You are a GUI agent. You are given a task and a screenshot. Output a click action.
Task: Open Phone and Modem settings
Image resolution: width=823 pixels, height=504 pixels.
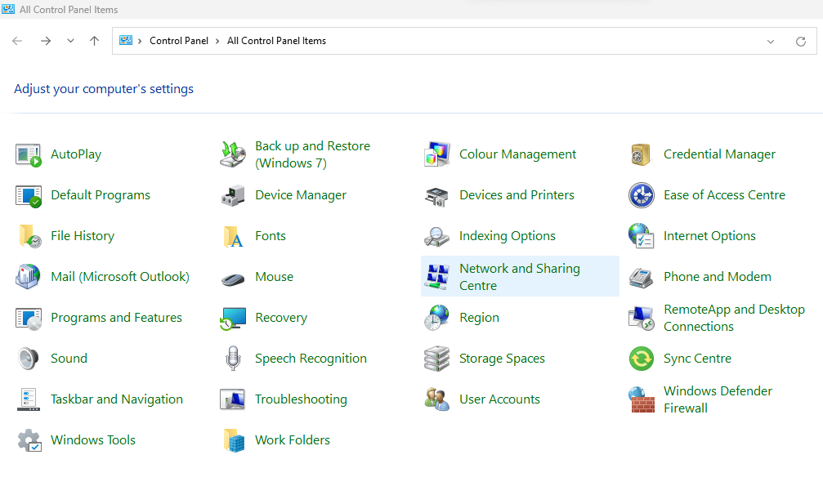[717, 276]
